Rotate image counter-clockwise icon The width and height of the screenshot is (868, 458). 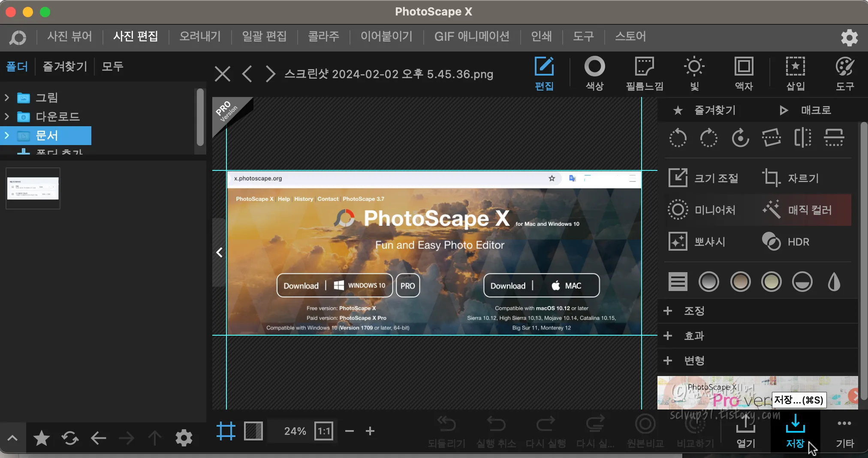pos(678,138)
